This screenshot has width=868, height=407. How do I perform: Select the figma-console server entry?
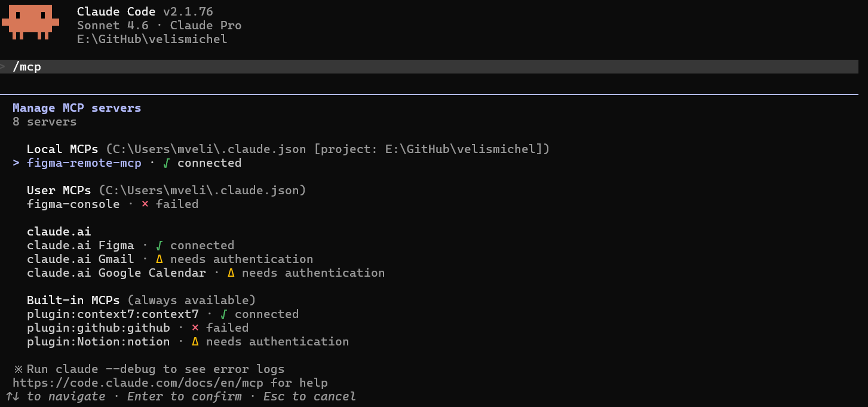pyautogui.click(x=112, y=204)
